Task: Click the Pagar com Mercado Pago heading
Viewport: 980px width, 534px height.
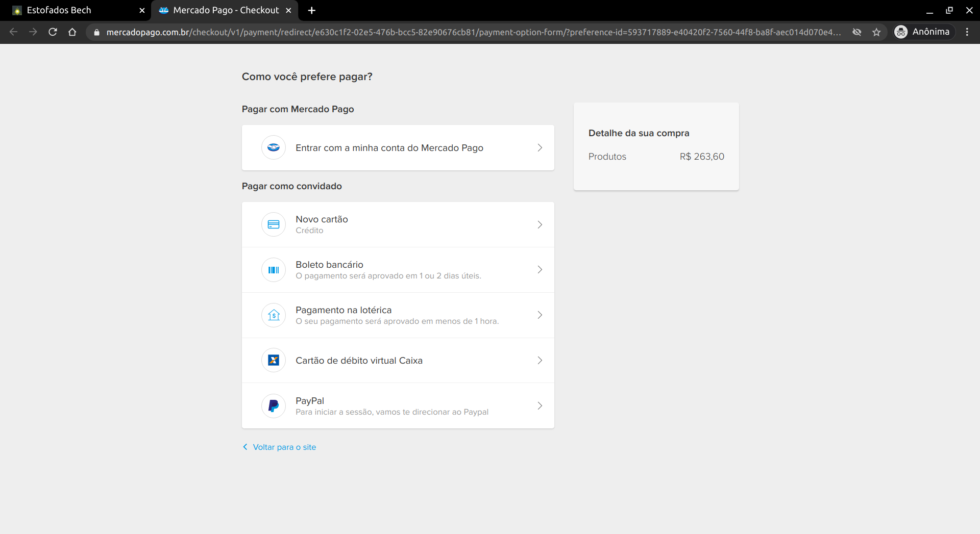Action: (298, 109)
